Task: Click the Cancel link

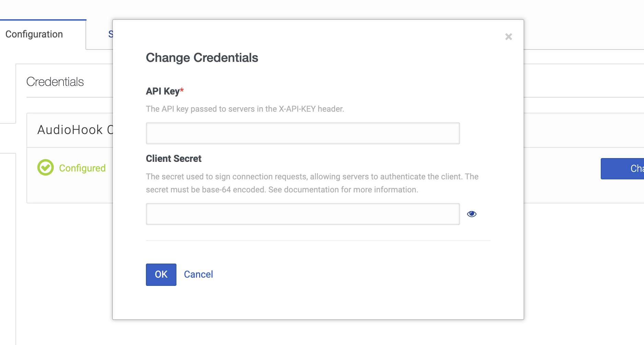Action: [x=198, y=275]
